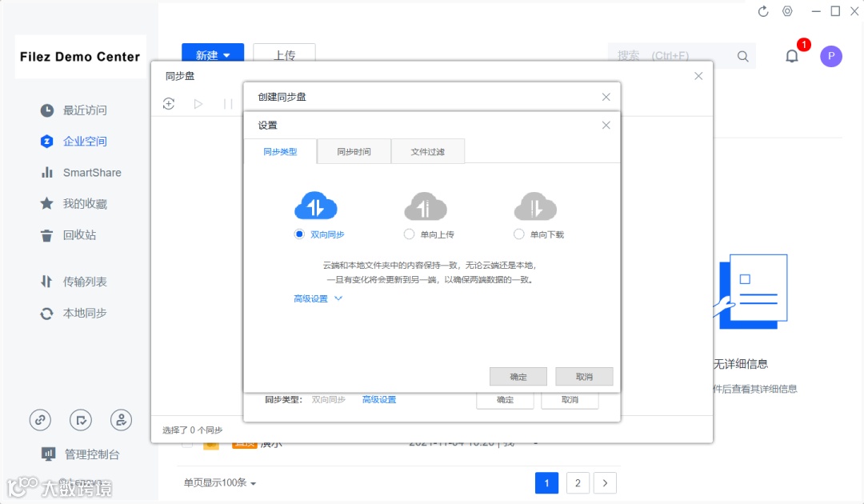Click the refresh icon in title bar
This screenshot has height=504, width=864.
762,11
